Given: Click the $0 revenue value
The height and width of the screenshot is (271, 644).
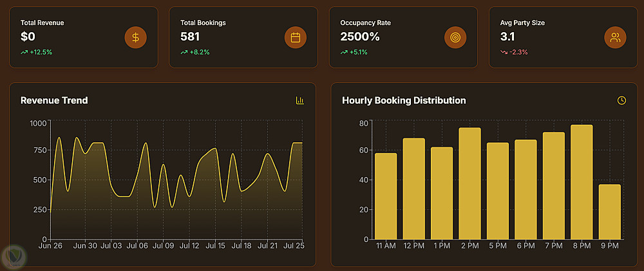Looking at the screenshot, I should (28, 37).
